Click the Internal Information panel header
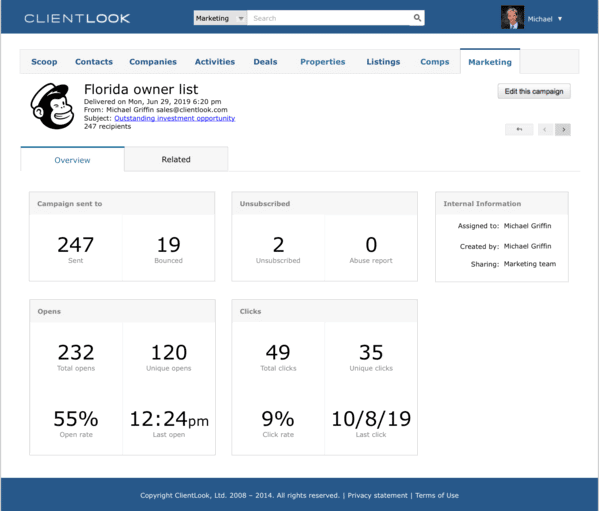Screen dimensions: 599x511 tap(502, 204)
